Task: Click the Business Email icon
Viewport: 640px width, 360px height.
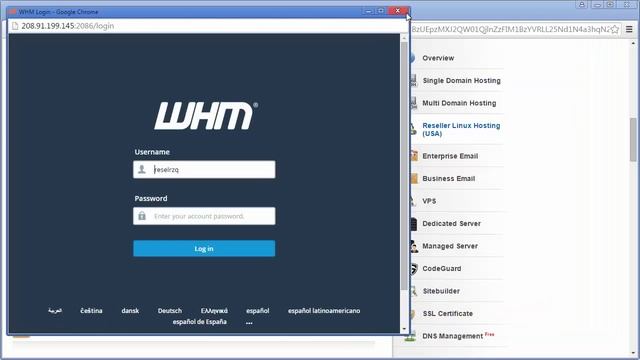Action: (x=414, y=178)
